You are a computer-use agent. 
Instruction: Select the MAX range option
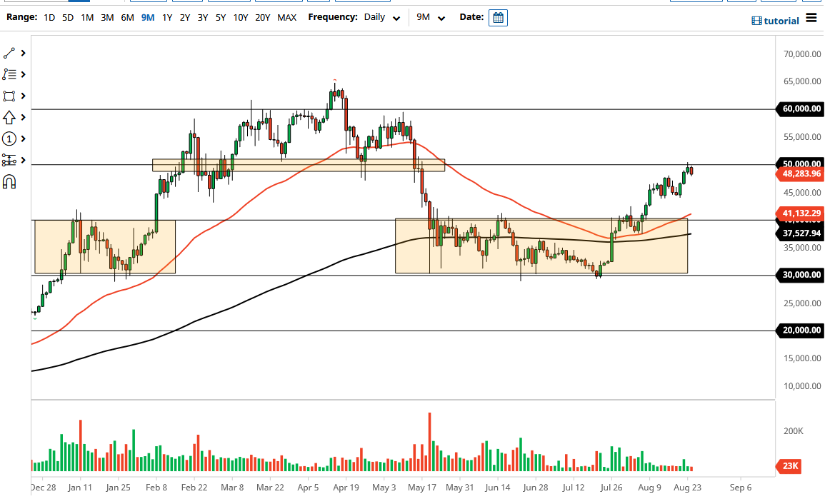[287, 17]
